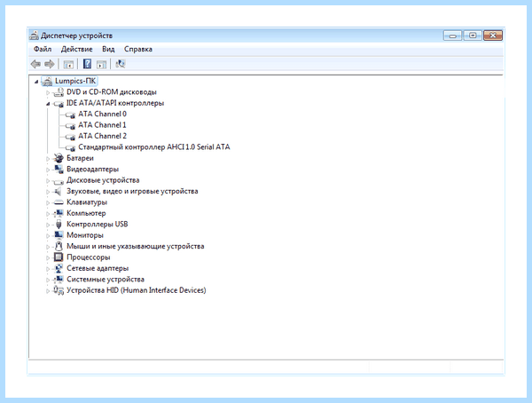The image size is (532, 403).
Task: Click the DVD и CD-ROM дисководы icon
Action: pyautogui.click(x=59, y=92)
